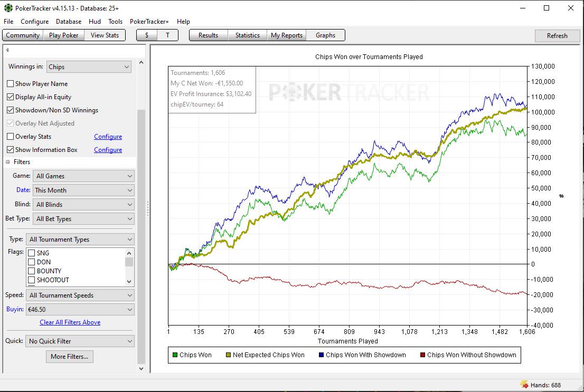The height and width of the screenshot is (392, 584).
Task: Click the More Filters button
Action: (70, 356)
